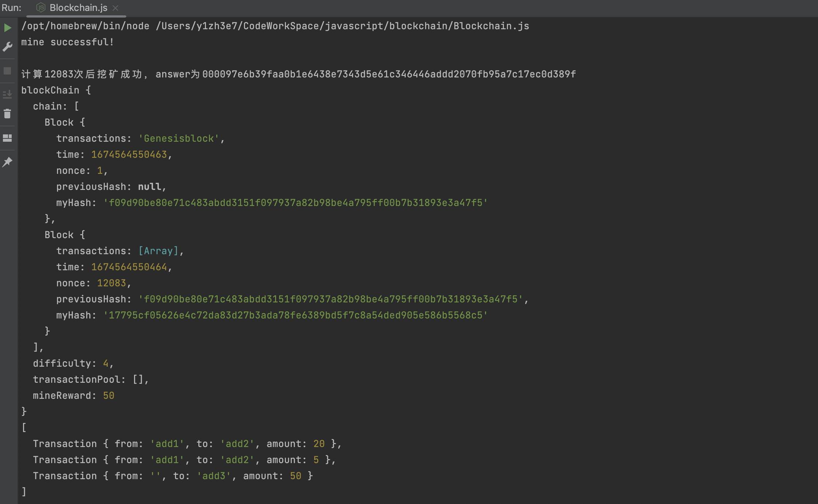Click the time value 1674564550463
Screen dimensions: 818x504
tap(129, 154)
